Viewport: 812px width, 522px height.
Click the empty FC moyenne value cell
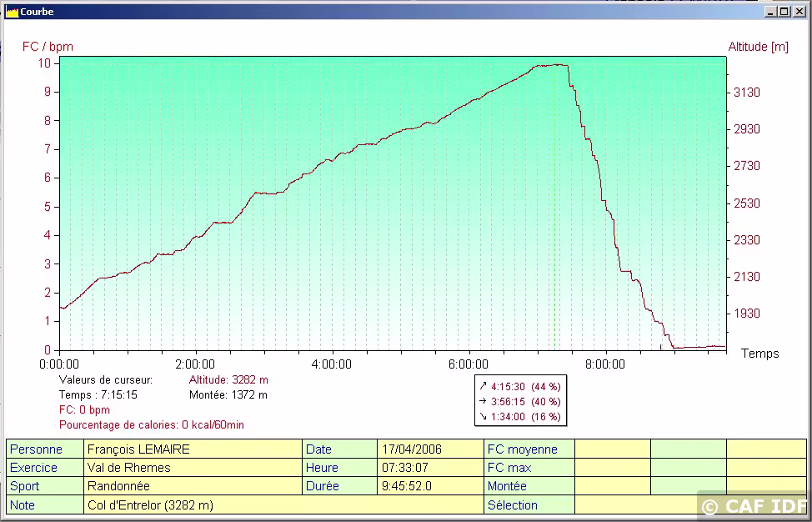[612, 449]
